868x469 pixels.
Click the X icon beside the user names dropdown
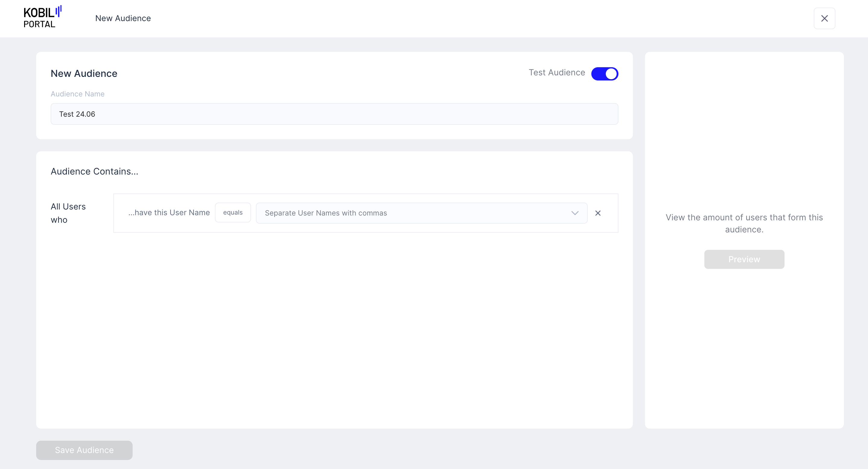[x=598, y=213]
